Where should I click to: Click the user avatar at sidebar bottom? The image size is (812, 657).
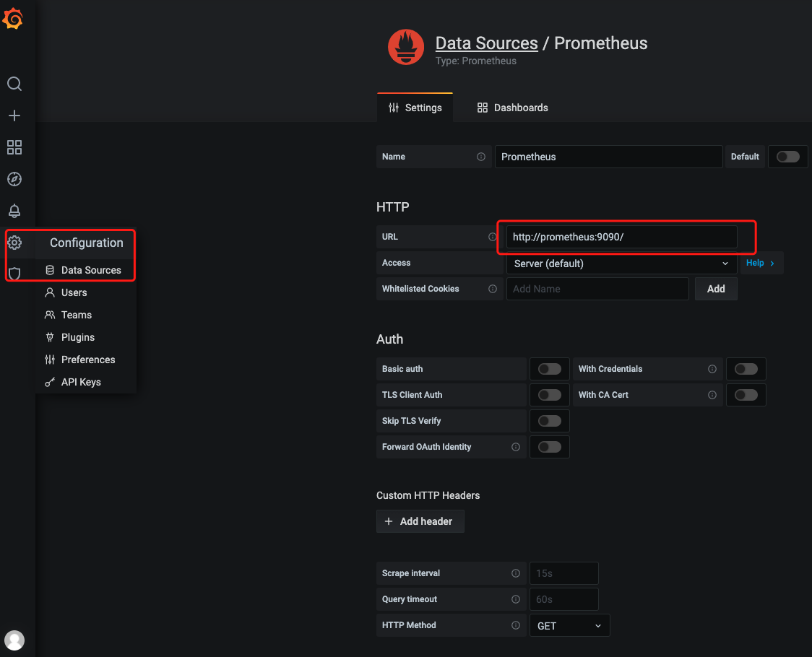[14, 640]
